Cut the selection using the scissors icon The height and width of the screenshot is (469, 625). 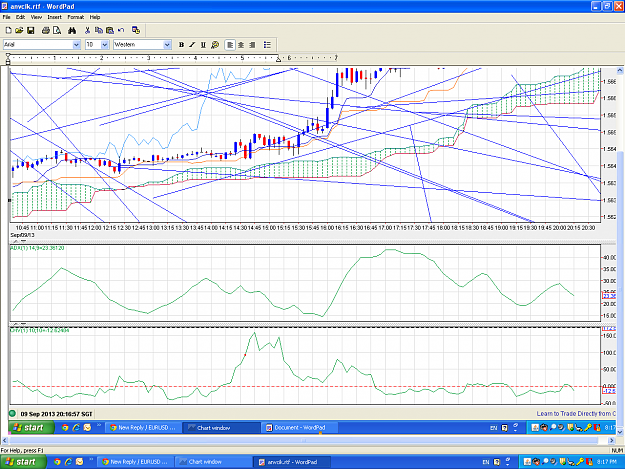tap(87, 30)
